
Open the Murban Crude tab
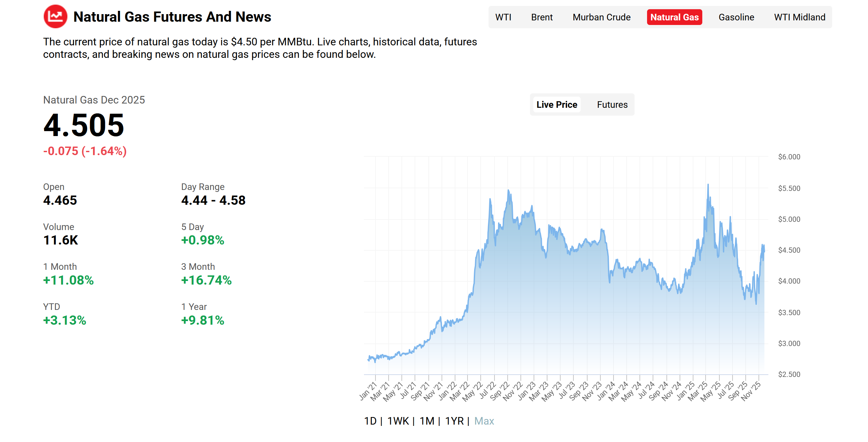tap(601, 17)
